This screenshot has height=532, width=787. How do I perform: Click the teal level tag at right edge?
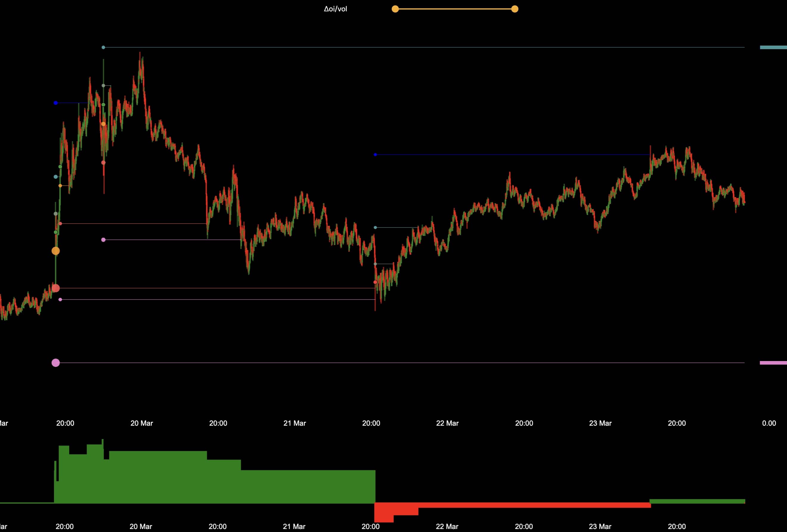coord(773,47)
